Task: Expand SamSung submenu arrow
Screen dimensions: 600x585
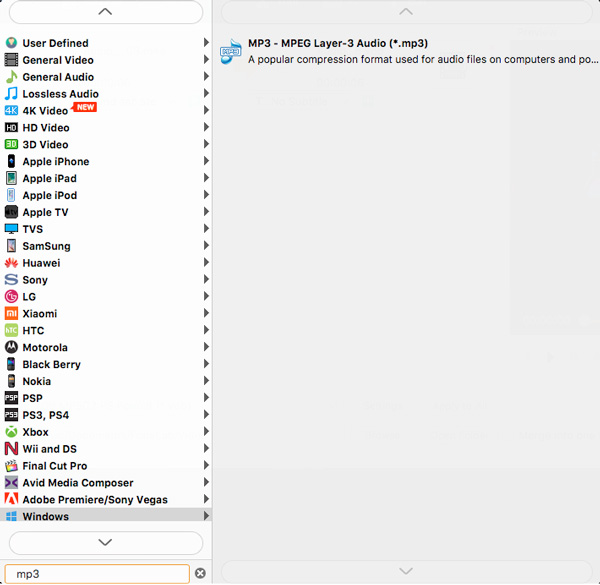Action: tap(206, 245)
